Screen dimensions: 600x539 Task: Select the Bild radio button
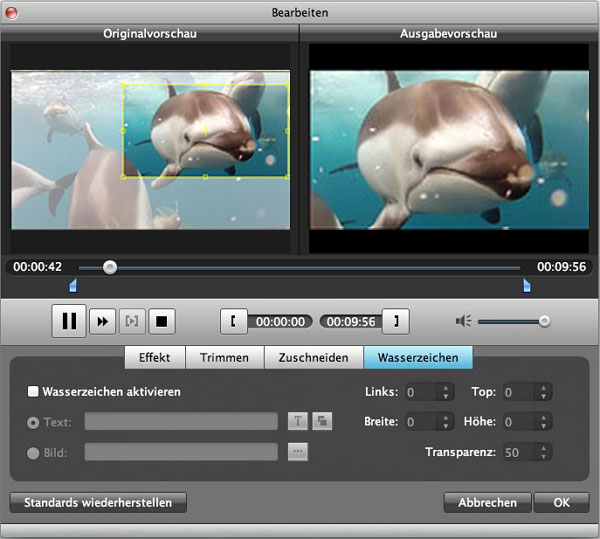tap(33, 452)
